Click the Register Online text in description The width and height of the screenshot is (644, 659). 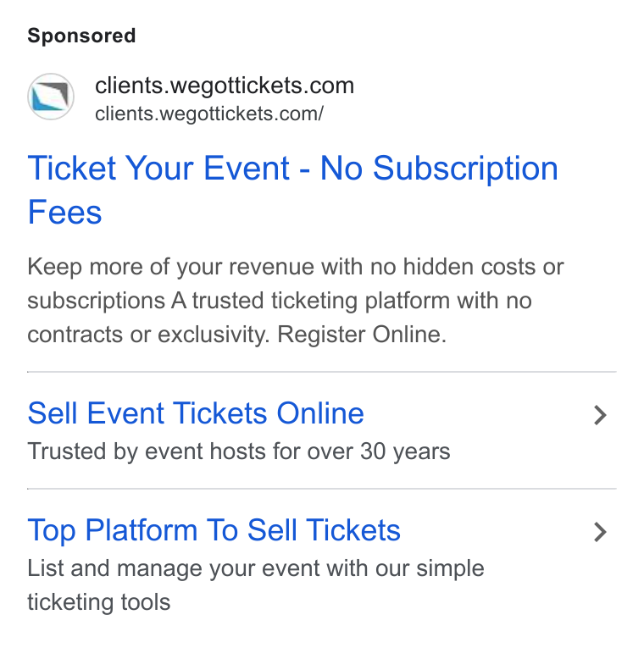point(362,335)
